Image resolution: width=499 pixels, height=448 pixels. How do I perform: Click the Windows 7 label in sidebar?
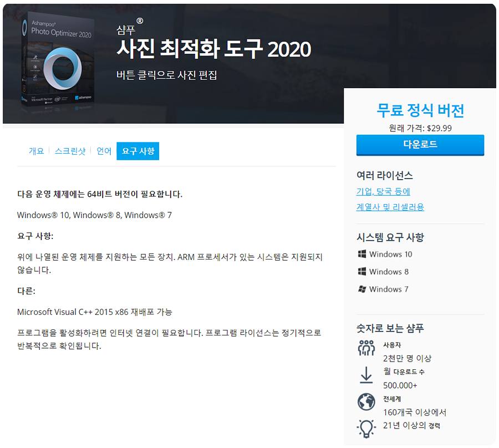pyautogui.click(x=389, y=289)
